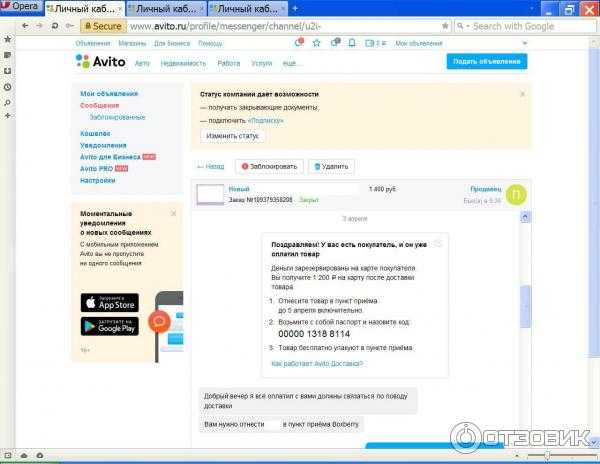The image size is (600, 464).
Task: Open Мои объявления header menu
Action: click(419, 44)
